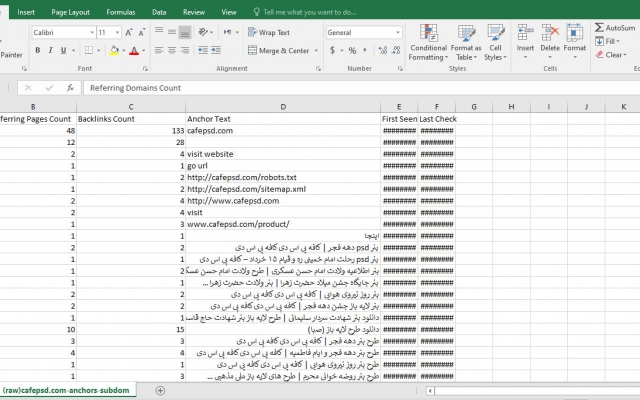Click the formula bar text field
Screen dimensions: 640x400
(361, 88)
